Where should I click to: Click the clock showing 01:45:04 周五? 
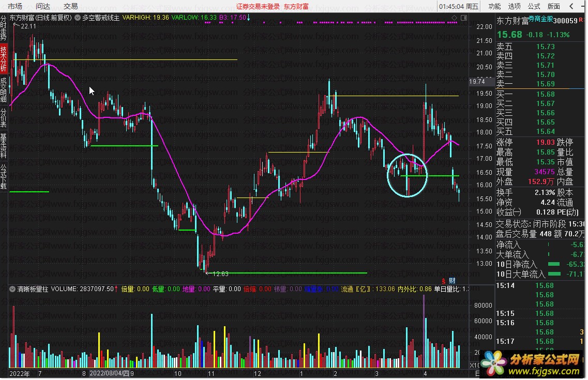click(459, 6)
